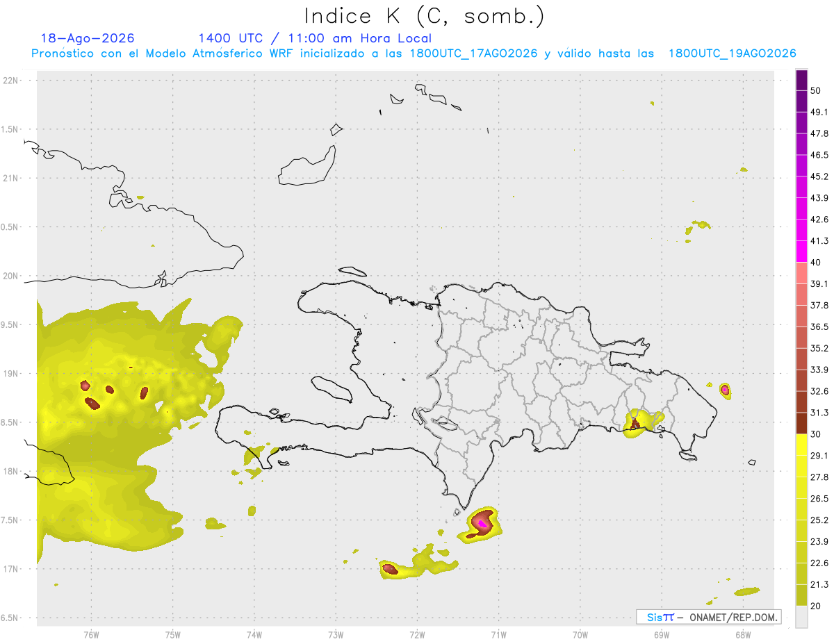Screen dimensions: 834x644
Task: Click the colorbar value "31.3"
Action: click(x=819, y=413)
